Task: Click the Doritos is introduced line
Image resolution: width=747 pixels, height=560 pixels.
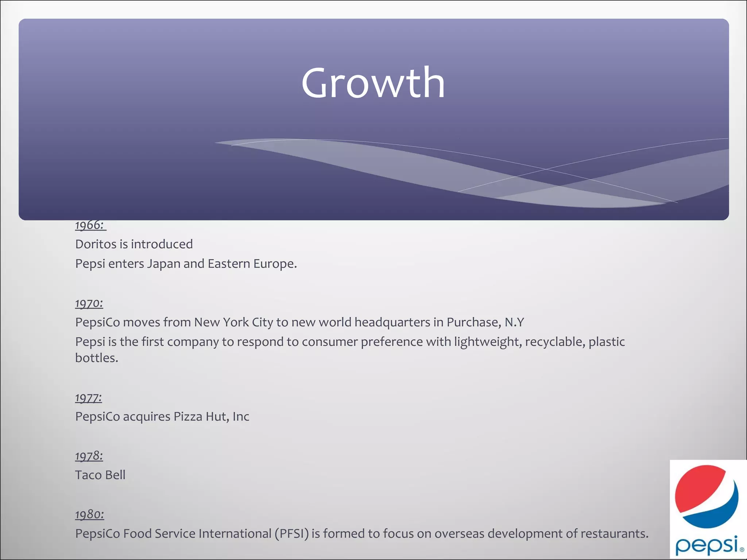Action: point(134,244)
